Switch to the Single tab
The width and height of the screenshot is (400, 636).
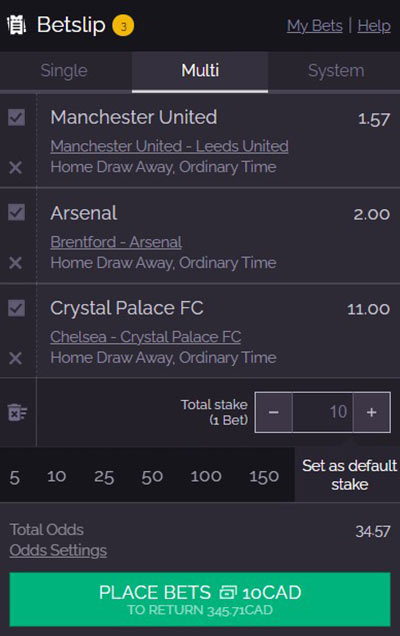coord(64,71)
